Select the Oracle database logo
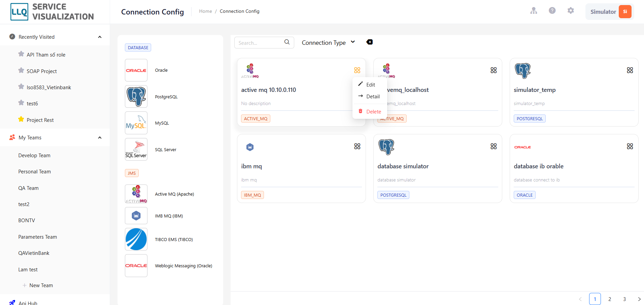The height and width of the screenshot is (305, 644). click(136, 70)
